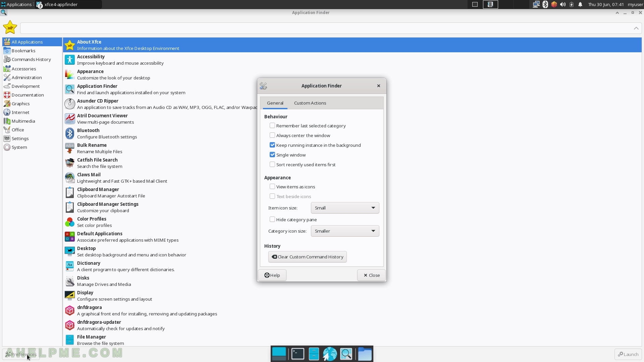Click the Bluetooth app icon in list

70,133
